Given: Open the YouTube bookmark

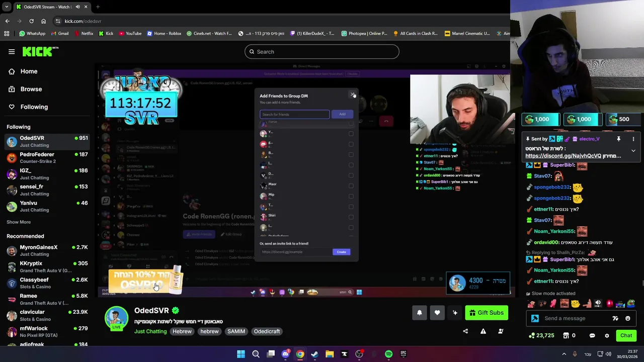Looking at the screenshot, I should [130, 34].
